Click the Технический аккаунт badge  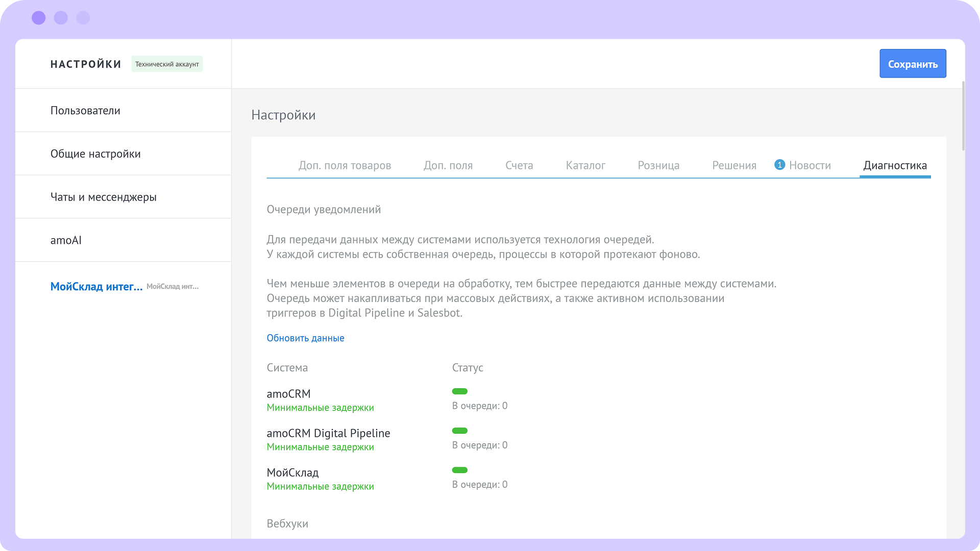[167, 64]
